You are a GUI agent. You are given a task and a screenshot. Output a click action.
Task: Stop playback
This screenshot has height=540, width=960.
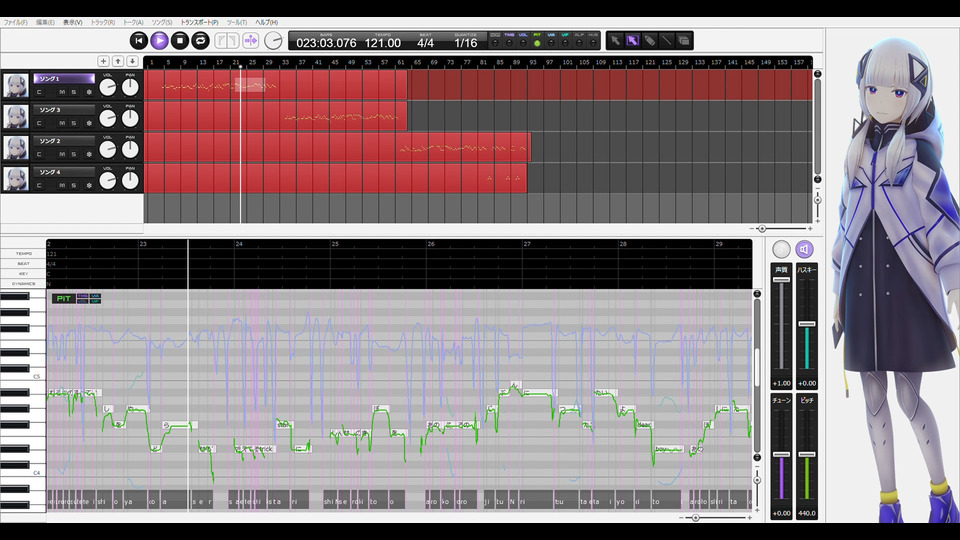(179, 40)
